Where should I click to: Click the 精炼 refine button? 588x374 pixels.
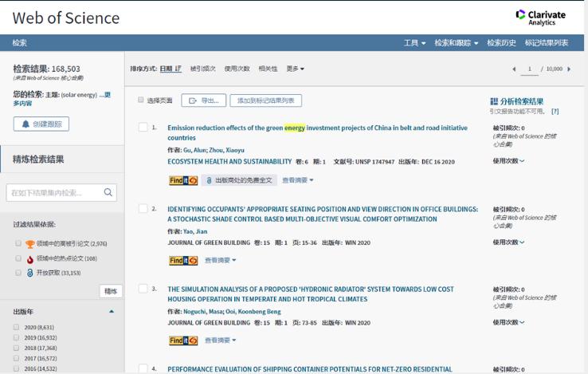(x=111, y=291)
